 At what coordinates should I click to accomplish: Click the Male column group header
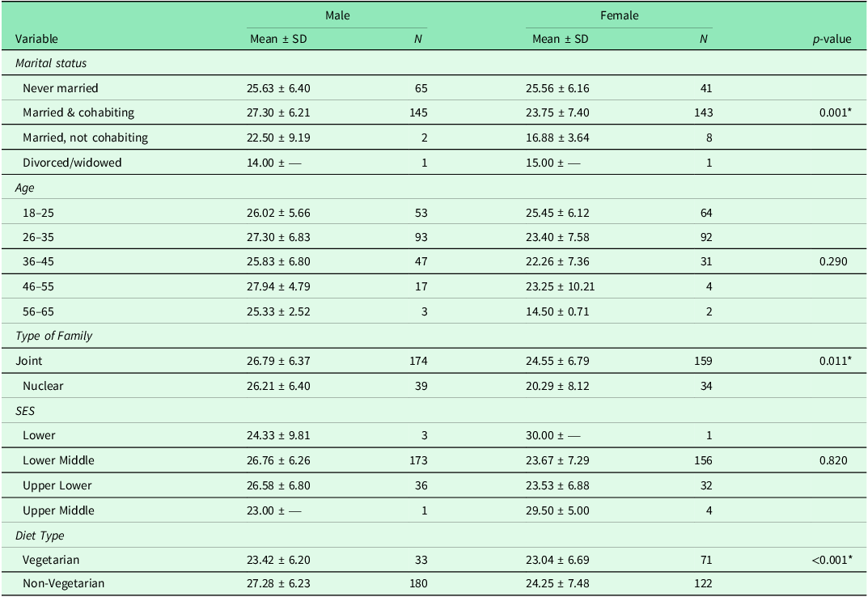tap(337, 15)
